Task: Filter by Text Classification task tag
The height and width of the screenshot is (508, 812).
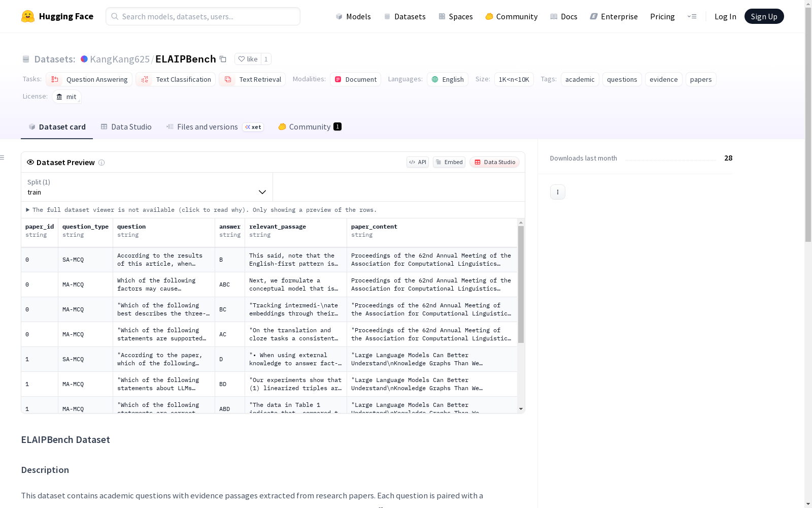Action: [176, 79]
